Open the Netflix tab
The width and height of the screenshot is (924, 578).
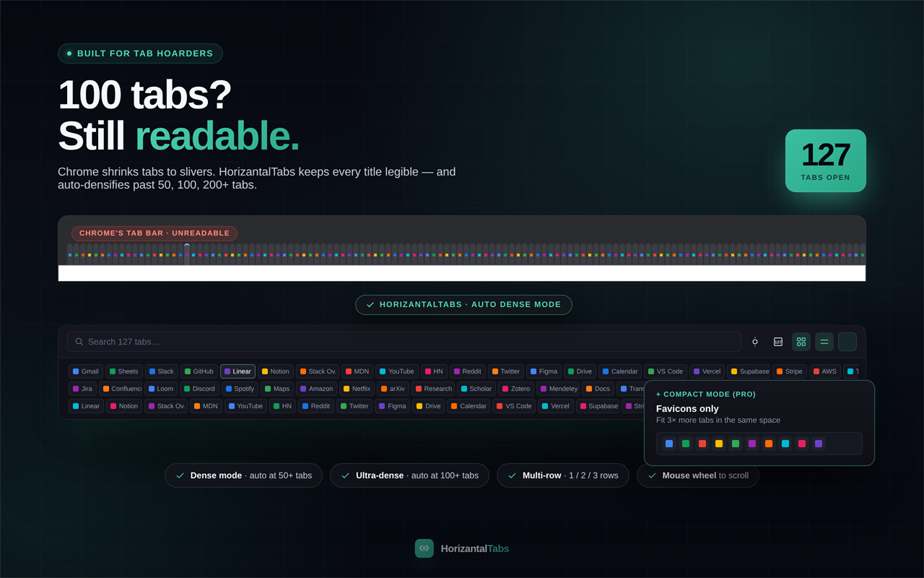[x=357, y=389]
